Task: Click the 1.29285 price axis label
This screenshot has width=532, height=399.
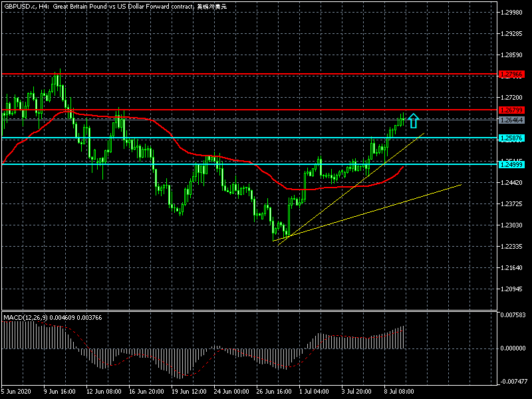Action: coord(511,34)
